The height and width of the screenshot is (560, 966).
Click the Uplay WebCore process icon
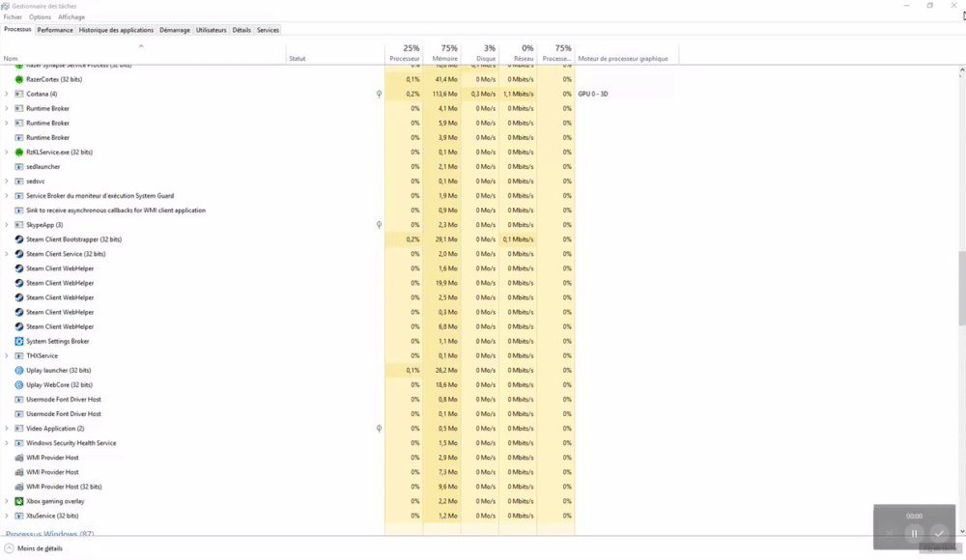19,384
